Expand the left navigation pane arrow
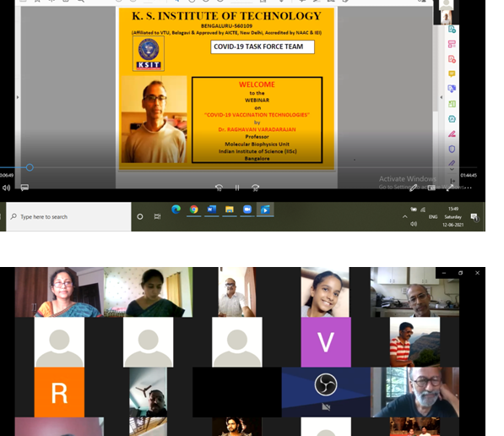Screen dimensions: 504x436 coord(18,97)
